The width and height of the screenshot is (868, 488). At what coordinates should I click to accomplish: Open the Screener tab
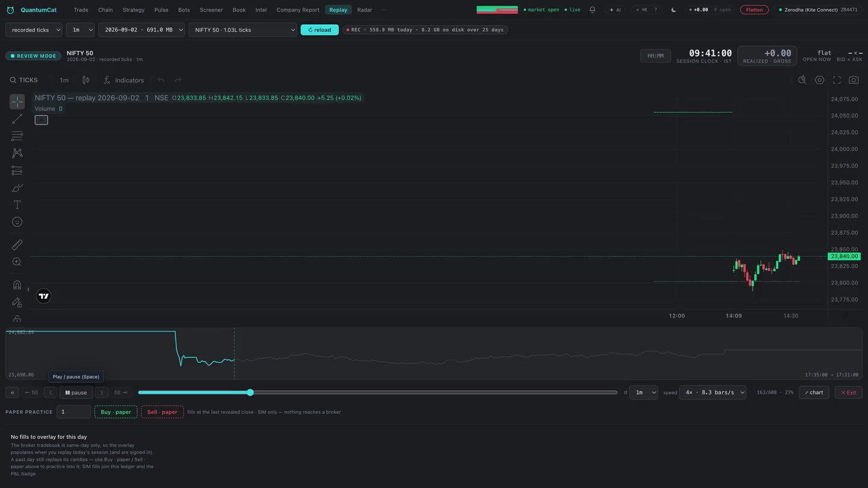(x=211, y=10)
